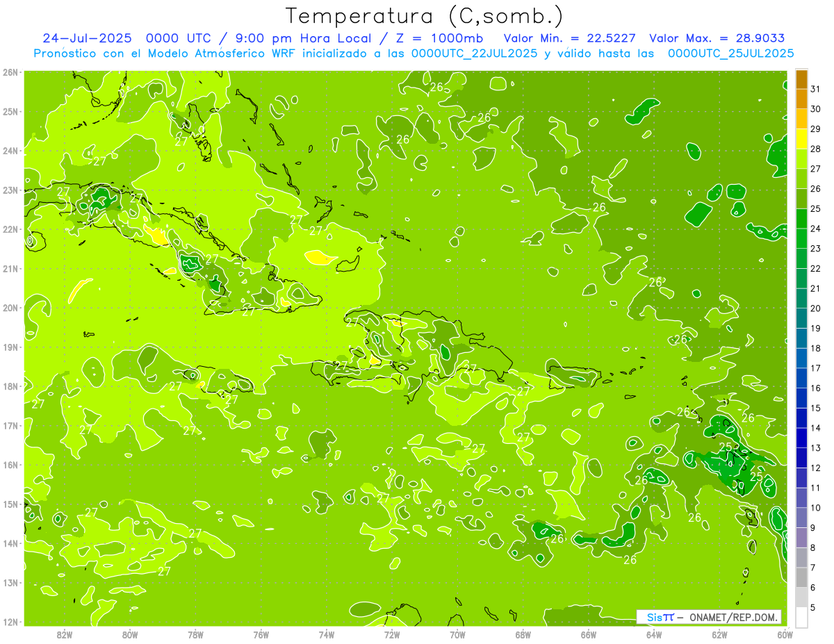Select the gray legend swatch between 6 and 7

point(801,577)
